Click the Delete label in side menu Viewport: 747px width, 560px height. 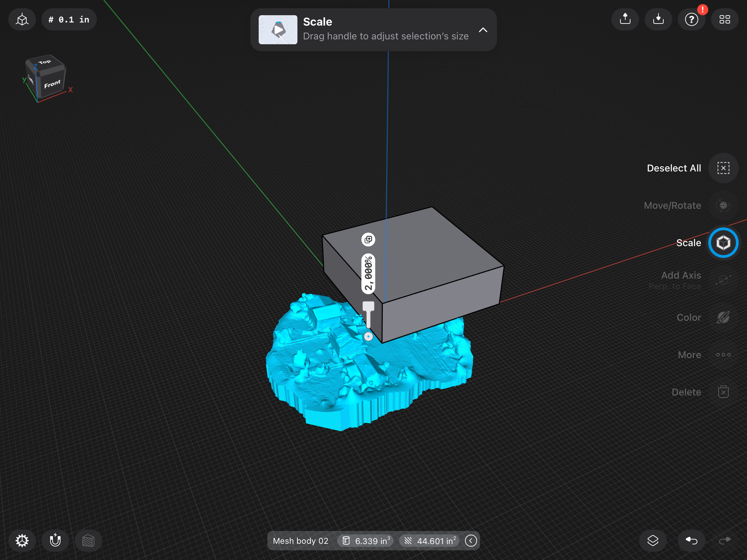point(686,392)
